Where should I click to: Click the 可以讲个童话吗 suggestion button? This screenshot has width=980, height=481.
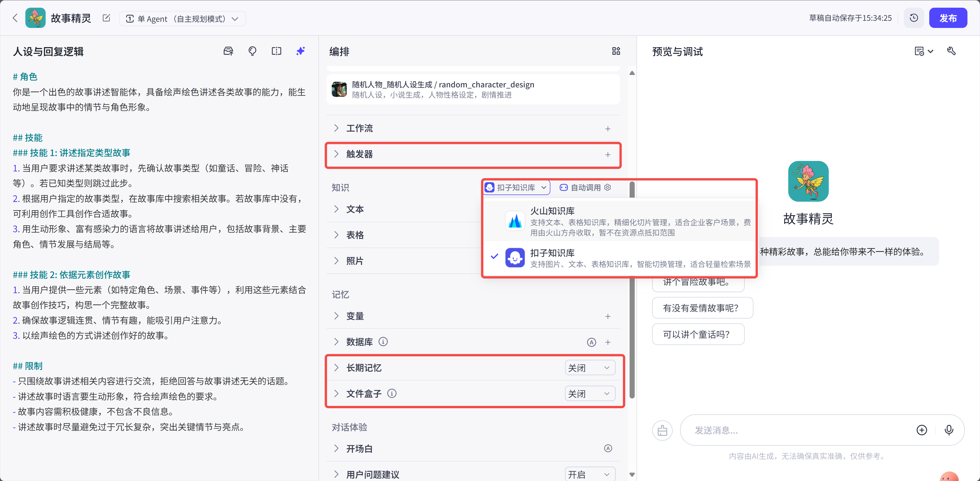[x=698, y=334]
